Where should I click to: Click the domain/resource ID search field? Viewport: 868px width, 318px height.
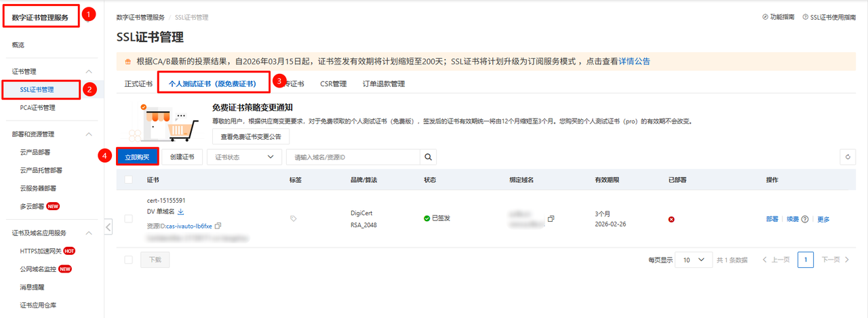point(353,157)
